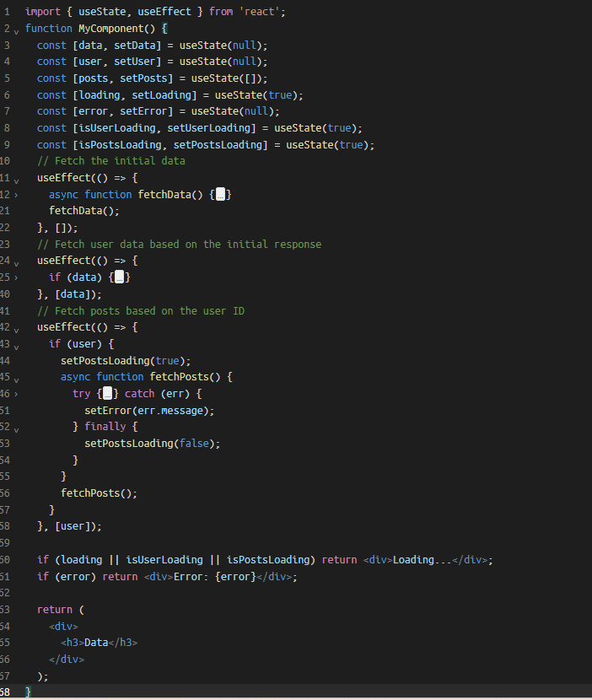Click isPostsLoading on line 9
The height and width of the screenshot is (700, 592).
pyautogui.click(x=120, y=145)
